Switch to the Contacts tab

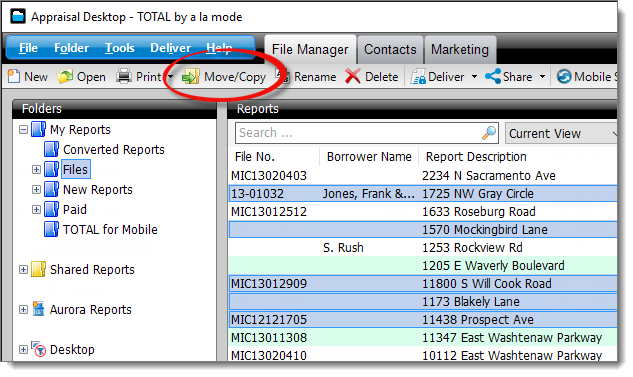tap(390, 50)
